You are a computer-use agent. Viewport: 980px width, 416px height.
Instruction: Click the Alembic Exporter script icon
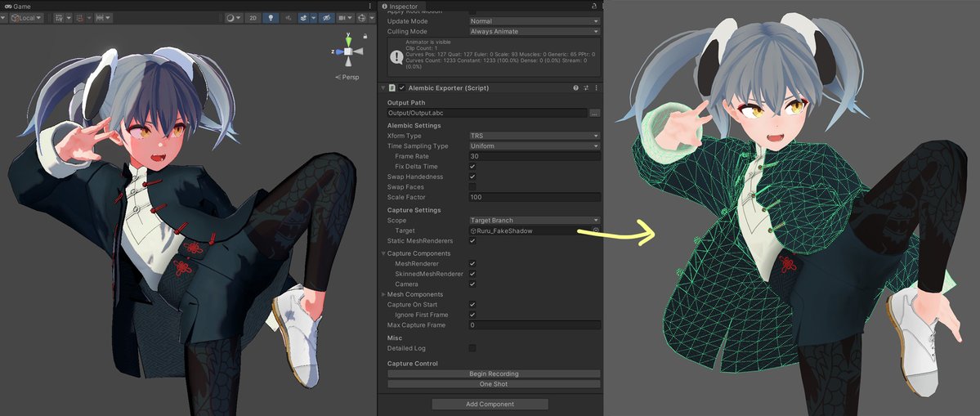[x=392, y=88]
